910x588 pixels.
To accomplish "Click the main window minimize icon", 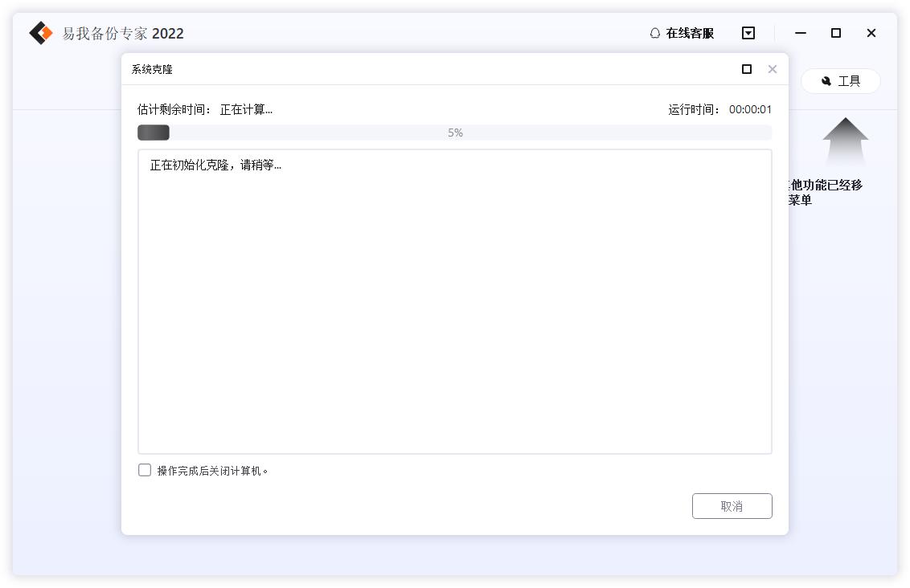I will (x=800, y=33).
